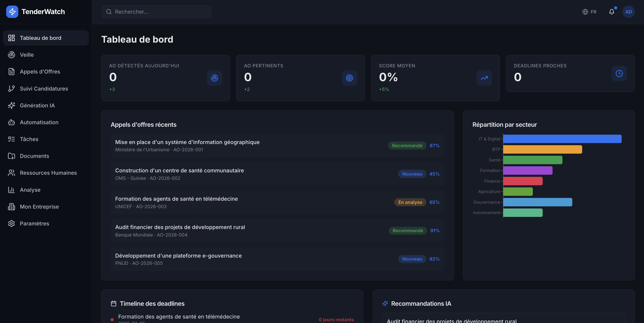Open tender Mise en place d'un système d'information géographique
This screenshot has height=323, width=644.
coord(277,145)
